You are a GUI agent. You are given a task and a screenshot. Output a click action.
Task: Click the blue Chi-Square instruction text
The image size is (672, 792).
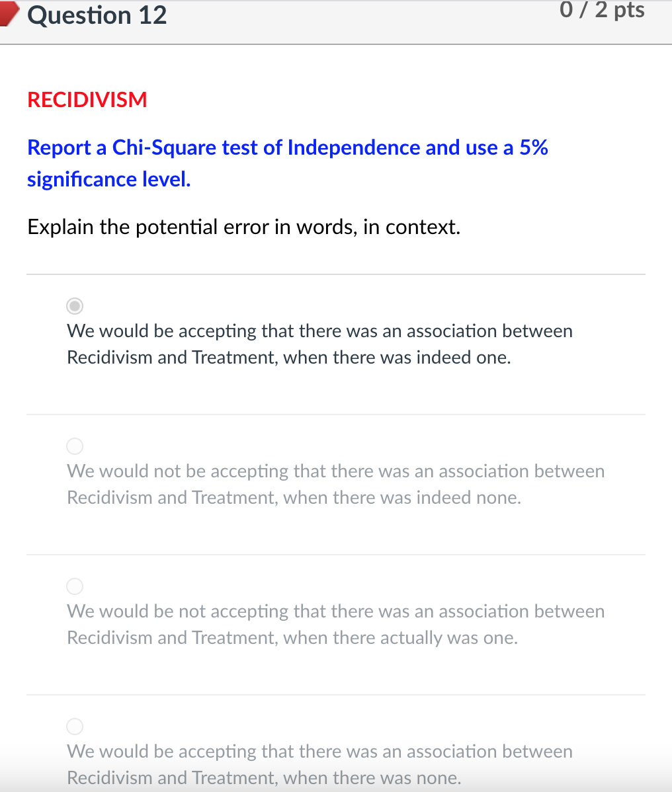287,147
